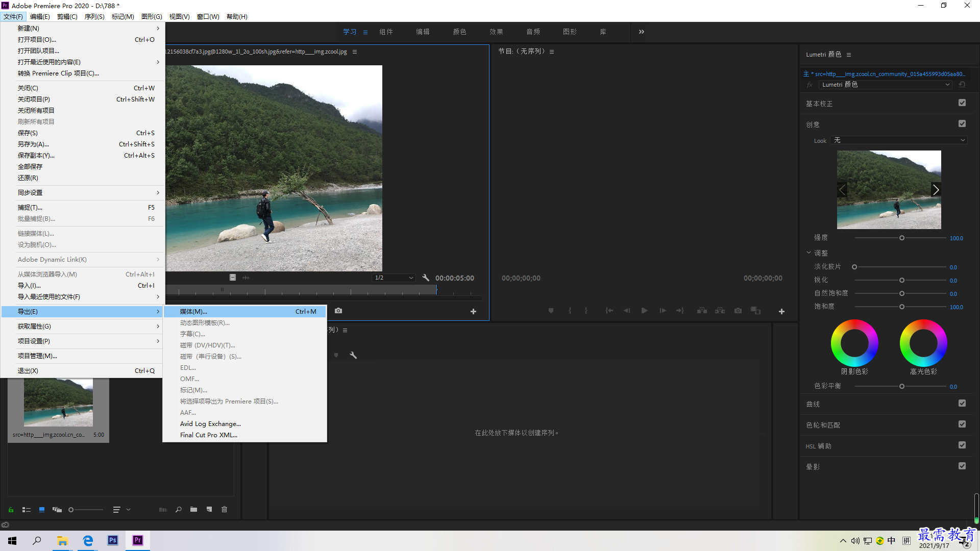The image size is (980, 551).
Task: Switch to the 颜色 workspace tab
Action: pos(459,32)
